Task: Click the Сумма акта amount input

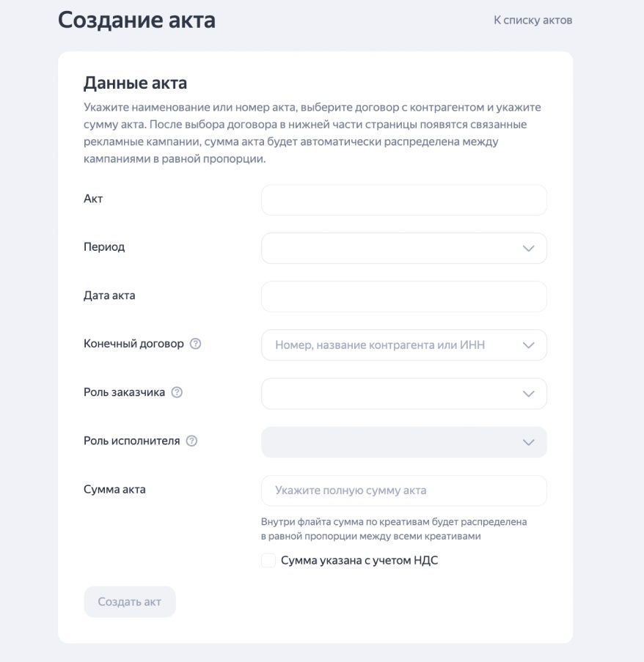Action: coord(403,490)
